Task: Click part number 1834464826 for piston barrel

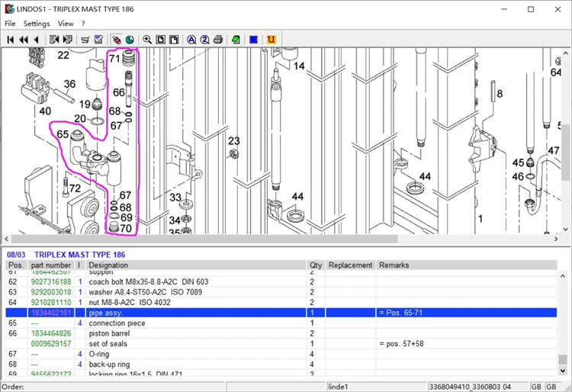Action: point(50,333)
